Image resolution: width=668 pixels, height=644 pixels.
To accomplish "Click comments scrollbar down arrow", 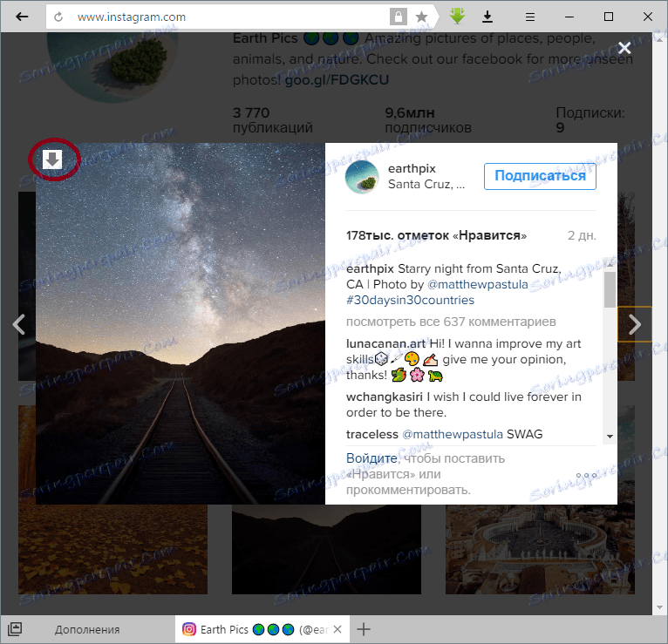I will [x=610, y=437].
